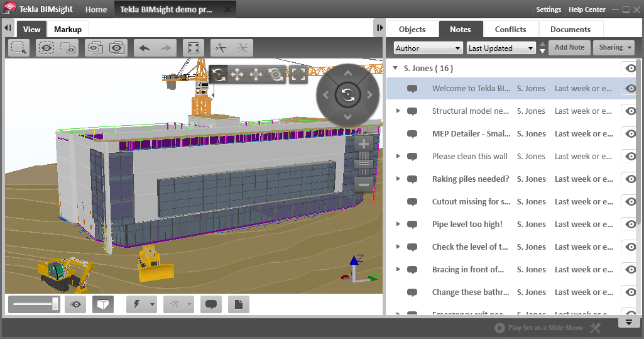Zoom in with the plus button

point(364,144)
